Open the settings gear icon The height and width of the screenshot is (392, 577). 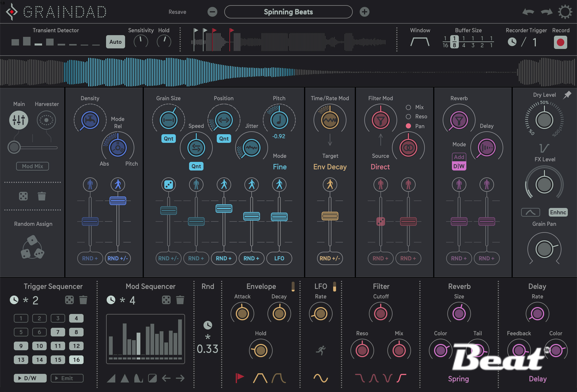[565, 12]
